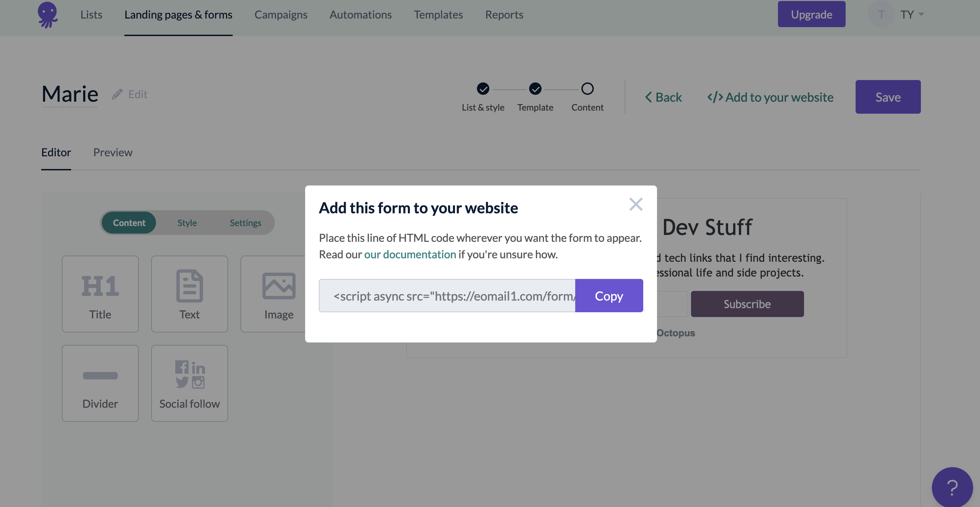
Task: Open the TY account dropdown
Action: (x=910, y=14)
